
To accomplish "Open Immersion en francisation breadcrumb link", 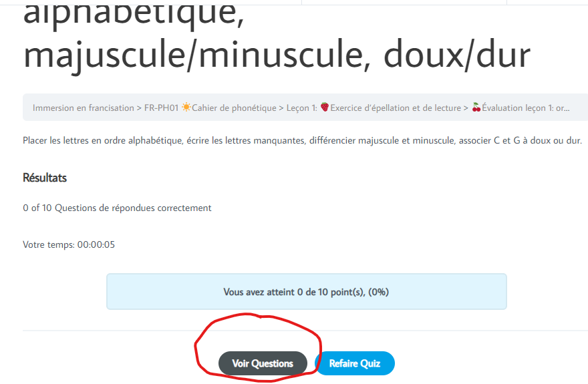I will tap(84, 108).
